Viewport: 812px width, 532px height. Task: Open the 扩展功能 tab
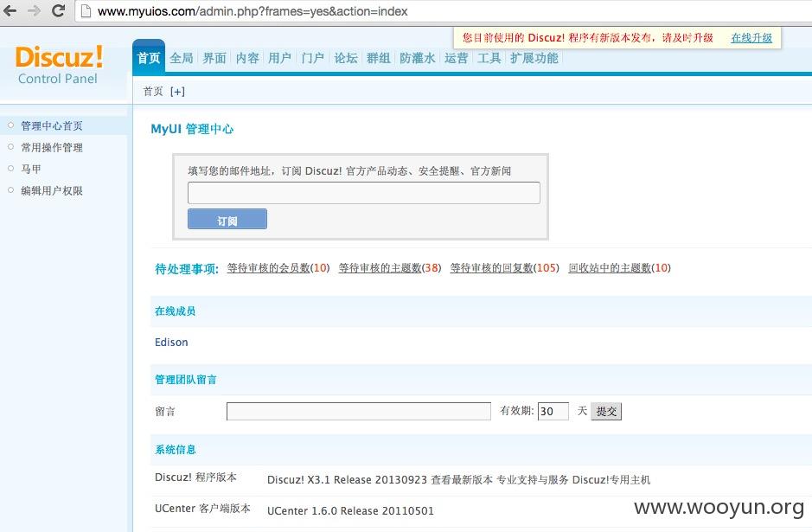coord(534,58)
